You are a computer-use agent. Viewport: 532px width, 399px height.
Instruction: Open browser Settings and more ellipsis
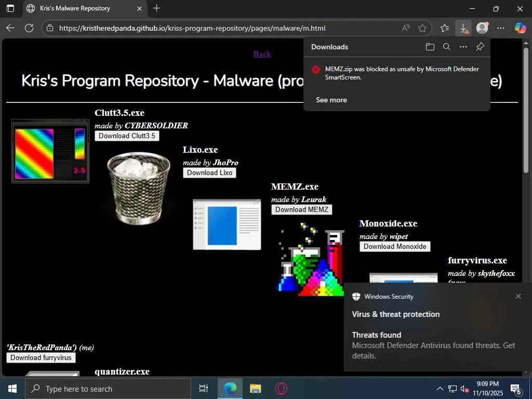501,28
